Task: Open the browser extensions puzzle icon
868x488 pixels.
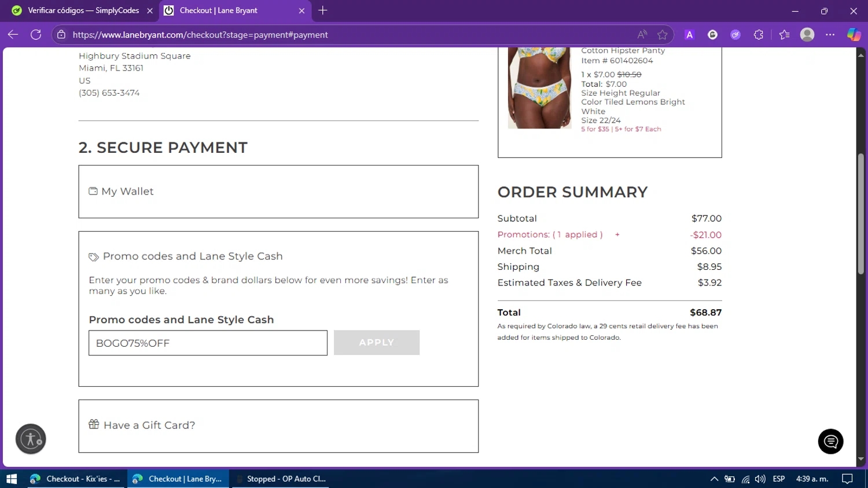Action: click(759, 35)
